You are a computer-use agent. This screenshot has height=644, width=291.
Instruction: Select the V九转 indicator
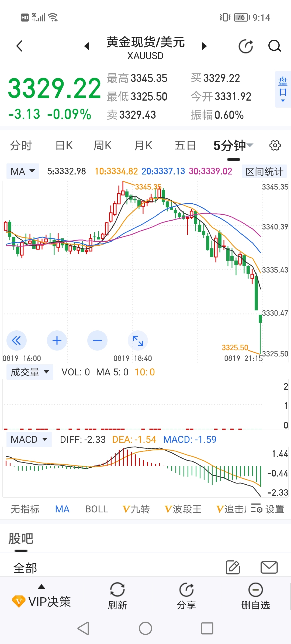pos(136,509)
